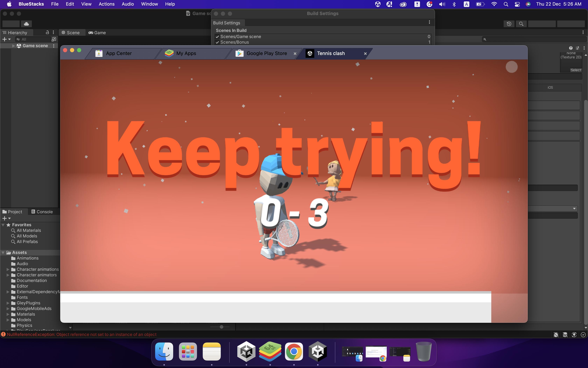The height and width of the screenshot is (368, 588).
Task: Click the Unity cloud services button
Action: coord(26,24)
